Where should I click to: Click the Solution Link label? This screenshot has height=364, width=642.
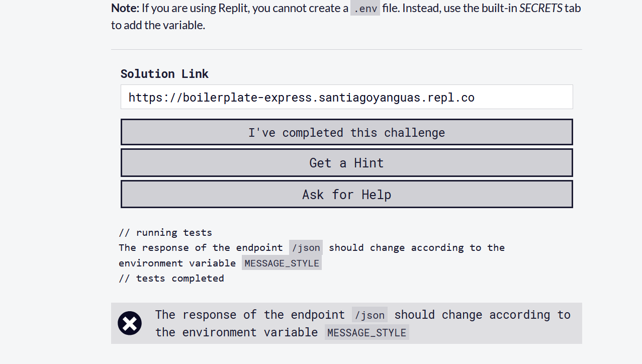click(164, 74)
